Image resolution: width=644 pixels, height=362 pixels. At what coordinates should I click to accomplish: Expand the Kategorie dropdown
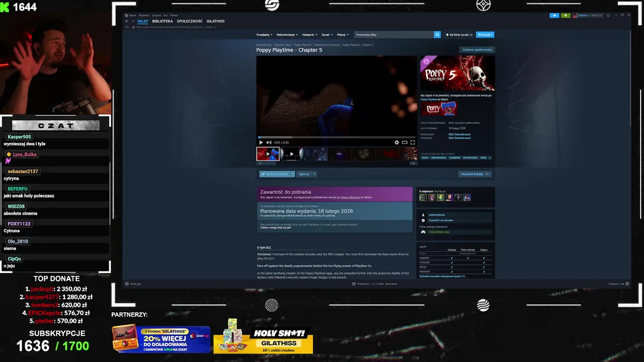point(309,35)
